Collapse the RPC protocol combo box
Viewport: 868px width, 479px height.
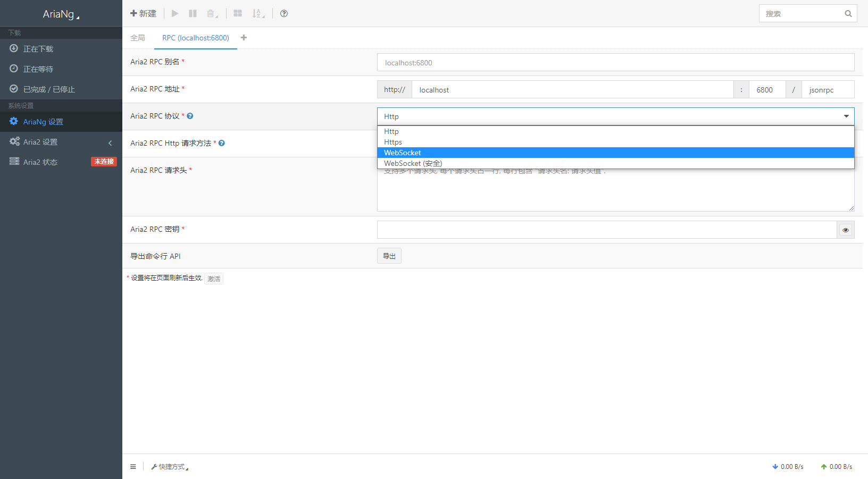click(615, 116)
